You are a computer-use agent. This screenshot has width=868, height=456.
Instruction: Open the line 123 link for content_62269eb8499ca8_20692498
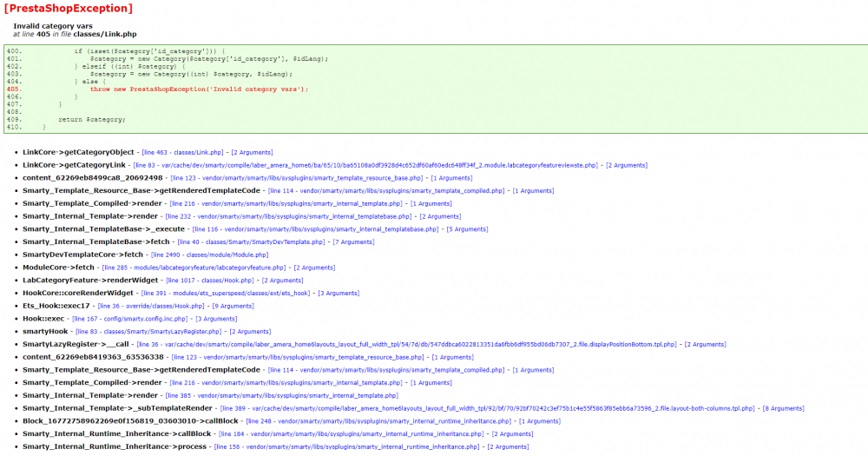pyautogui.click(x=297, y=178)
